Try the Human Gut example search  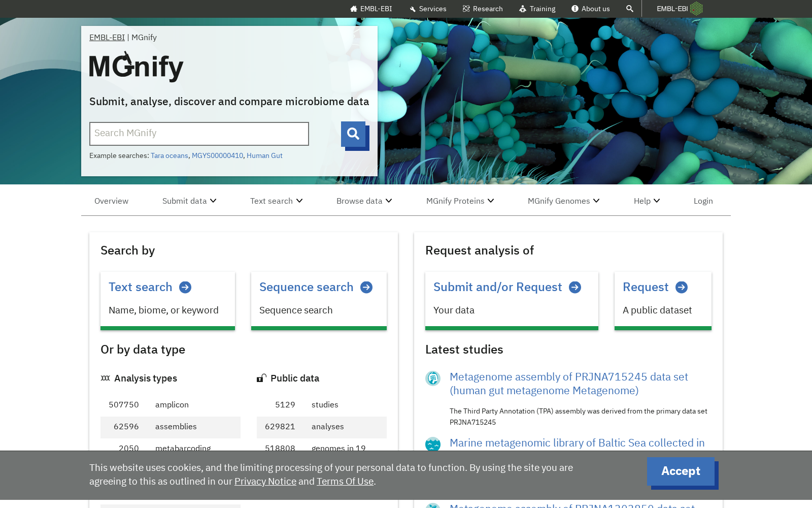coord(264,156)
